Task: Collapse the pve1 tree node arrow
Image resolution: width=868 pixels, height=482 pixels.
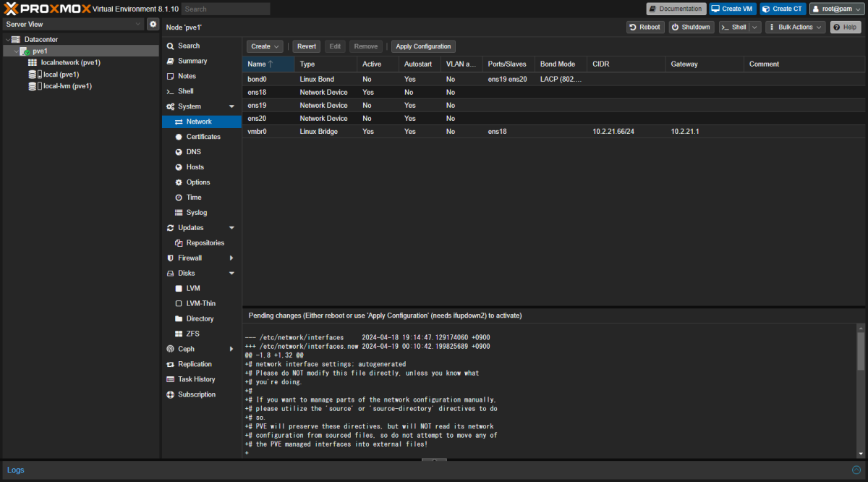Action: 16,51
